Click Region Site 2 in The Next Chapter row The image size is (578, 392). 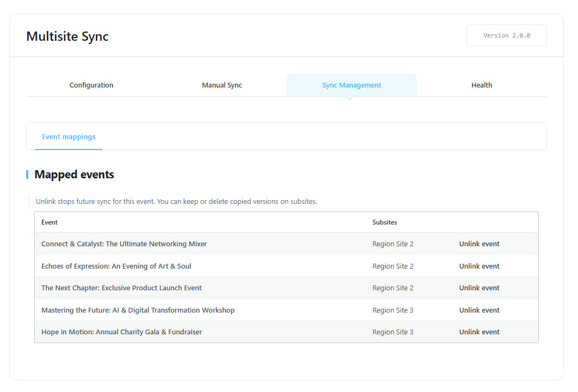(393, 288)
